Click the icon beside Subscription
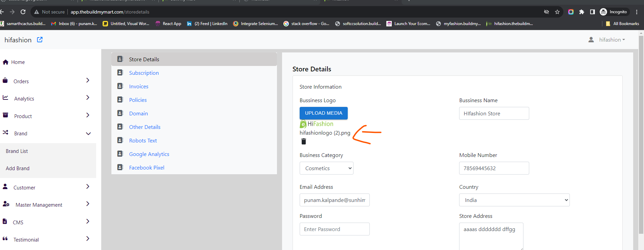 tap(120, 72)
